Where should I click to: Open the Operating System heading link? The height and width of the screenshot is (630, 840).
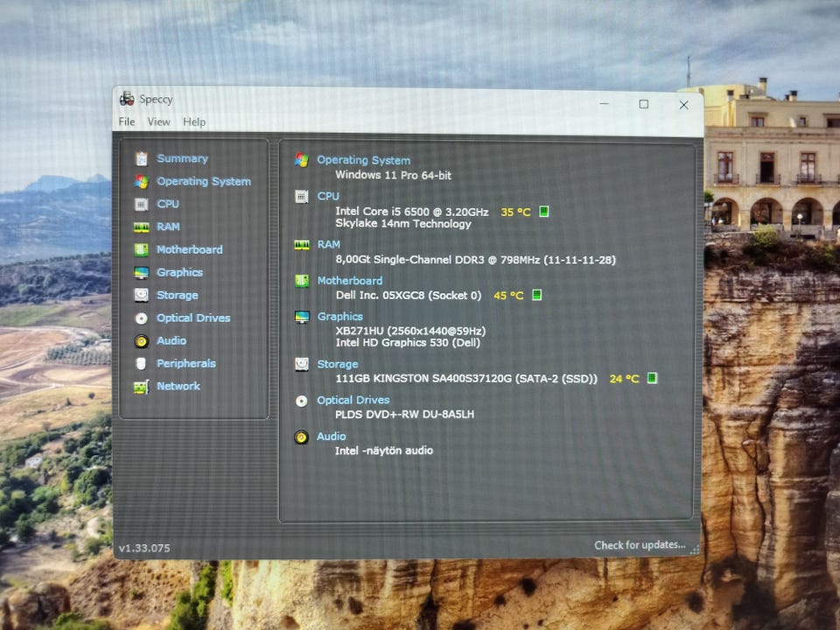click(364, 160)
